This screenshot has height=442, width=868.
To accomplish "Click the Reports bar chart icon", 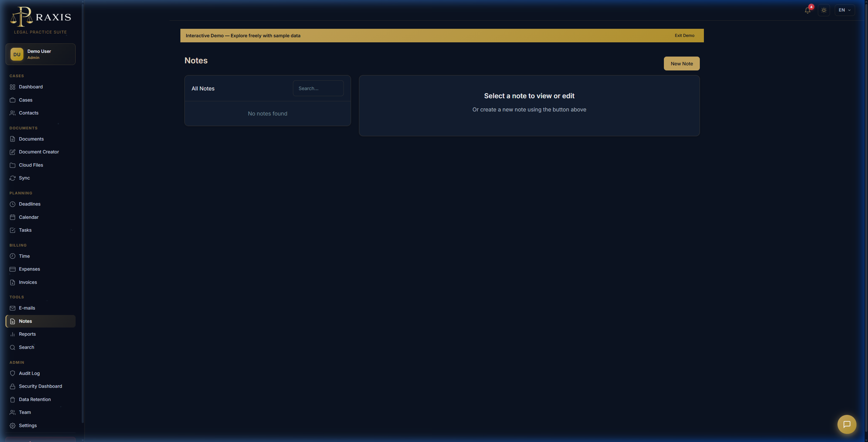I will (13, 334).
